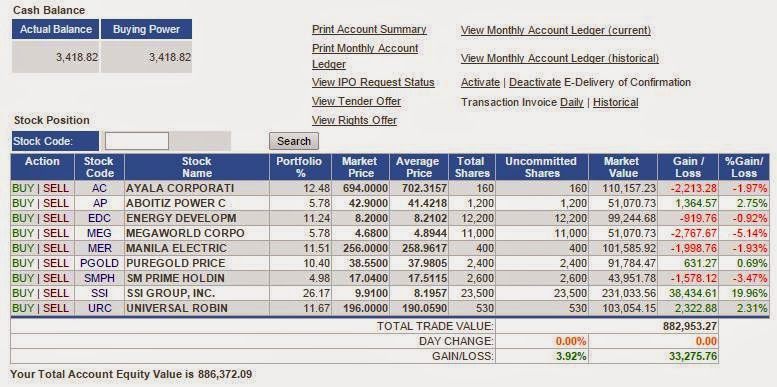Open Print Monthly Account Ledger link
Viewport: 777px width, 387px height.
(365, 56)
